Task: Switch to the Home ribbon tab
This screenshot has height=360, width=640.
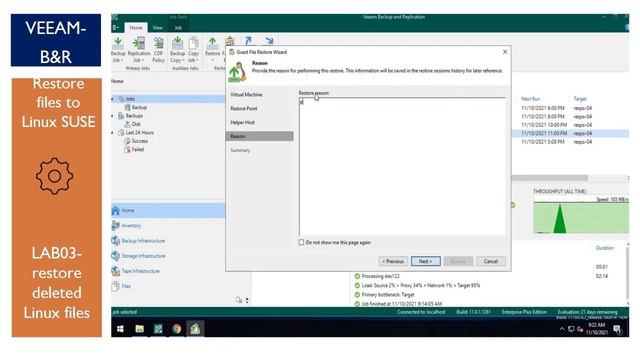Action: [136, 27]
